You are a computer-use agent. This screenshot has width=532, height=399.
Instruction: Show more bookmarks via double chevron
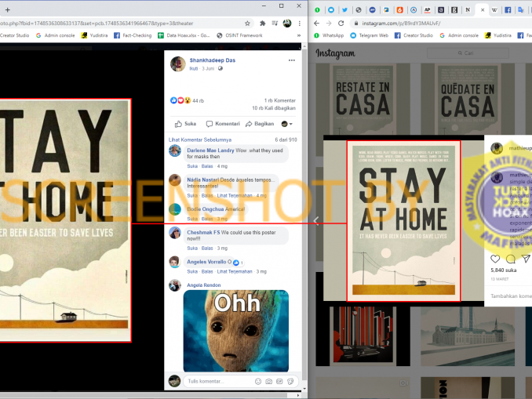tap(299, 35)
